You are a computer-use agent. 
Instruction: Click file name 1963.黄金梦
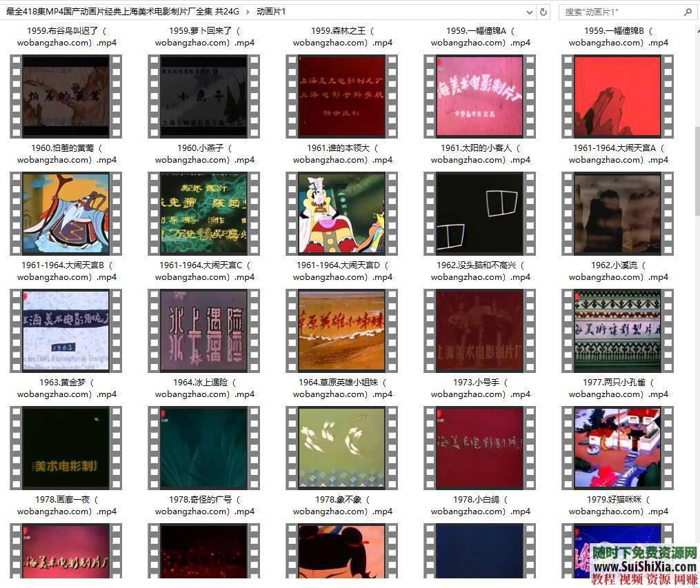(66, 389)
